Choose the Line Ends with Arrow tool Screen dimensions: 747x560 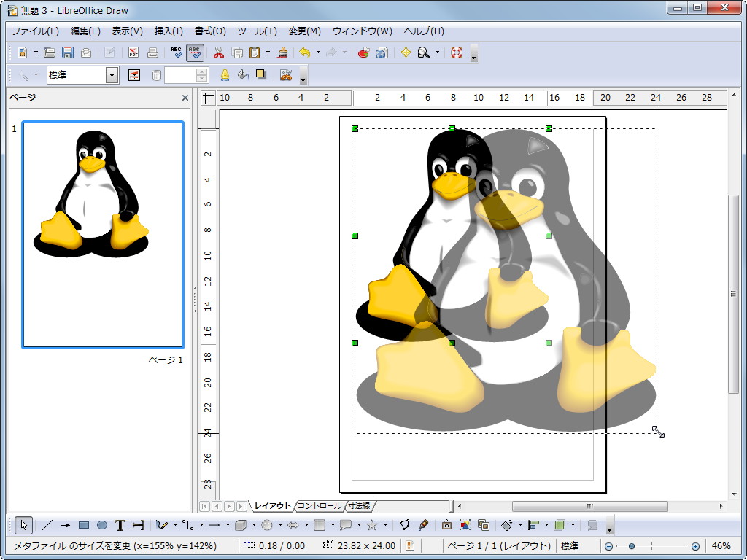[x=65, y=525]
